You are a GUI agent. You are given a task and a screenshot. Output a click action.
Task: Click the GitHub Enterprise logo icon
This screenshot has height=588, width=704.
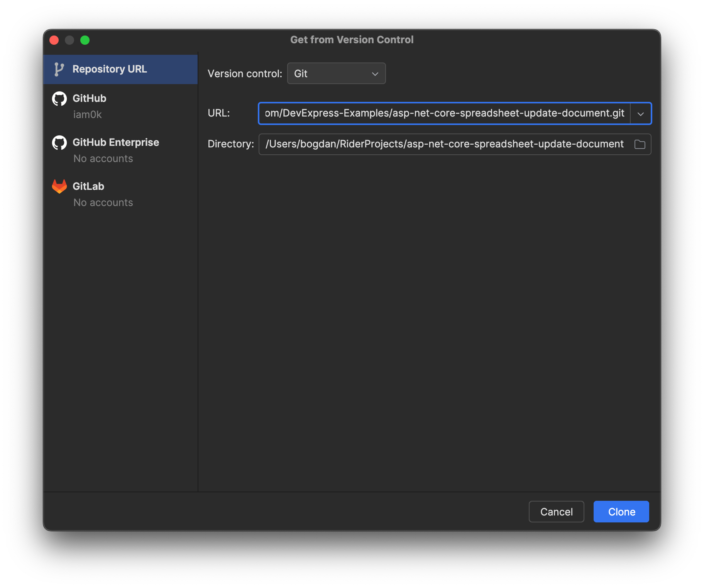tap(59, 143)
